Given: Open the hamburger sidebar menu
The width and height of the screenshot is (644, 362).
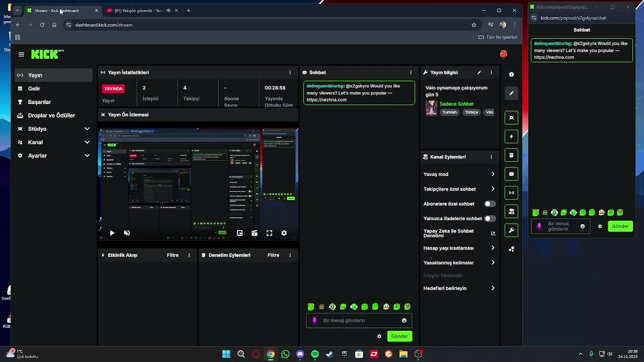Looking at the screenshot, I should coord(21,54).
